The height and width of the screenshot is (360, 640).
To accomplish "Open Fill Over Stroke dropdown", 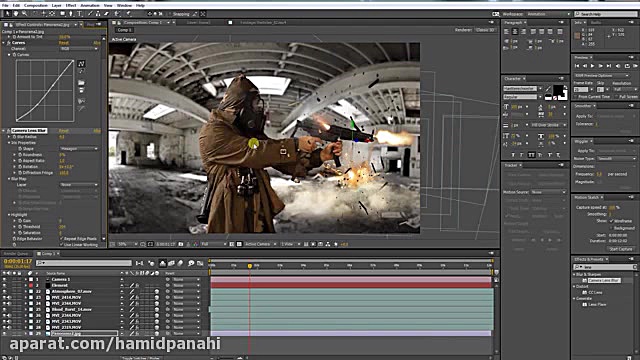I will (548, 125).
